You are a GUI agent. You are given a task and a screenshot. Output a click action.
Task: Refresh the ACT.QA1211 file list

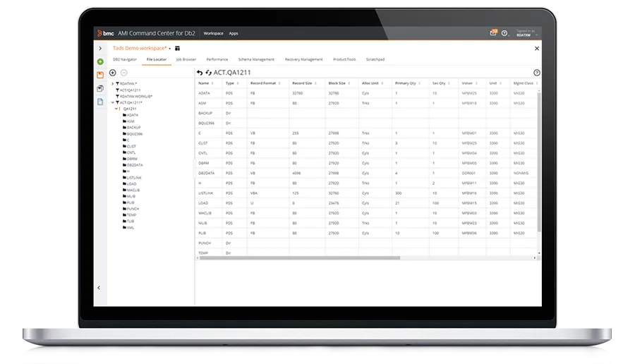(209, 73)
